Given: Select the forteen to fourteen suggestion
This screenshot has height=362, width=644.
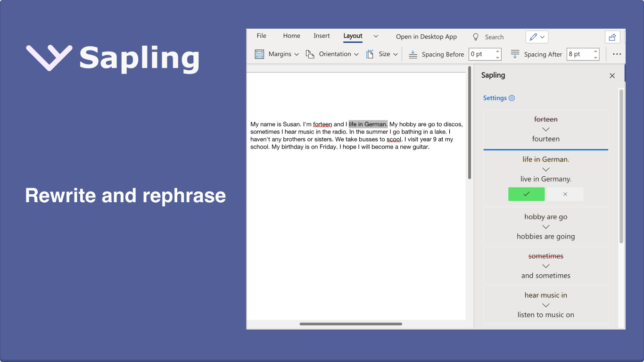Looking at the screenshot, I should point(546,129).
